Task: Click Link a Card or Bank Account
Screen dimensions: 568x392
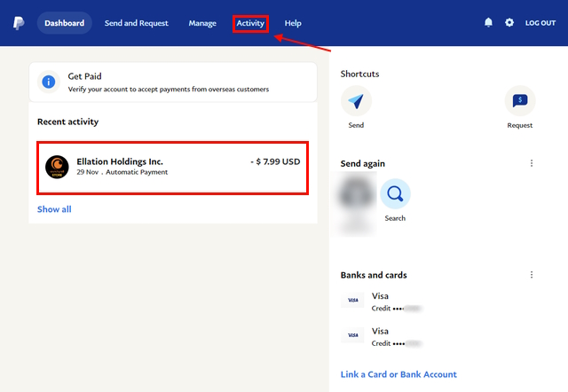Action: coord(398,374)
